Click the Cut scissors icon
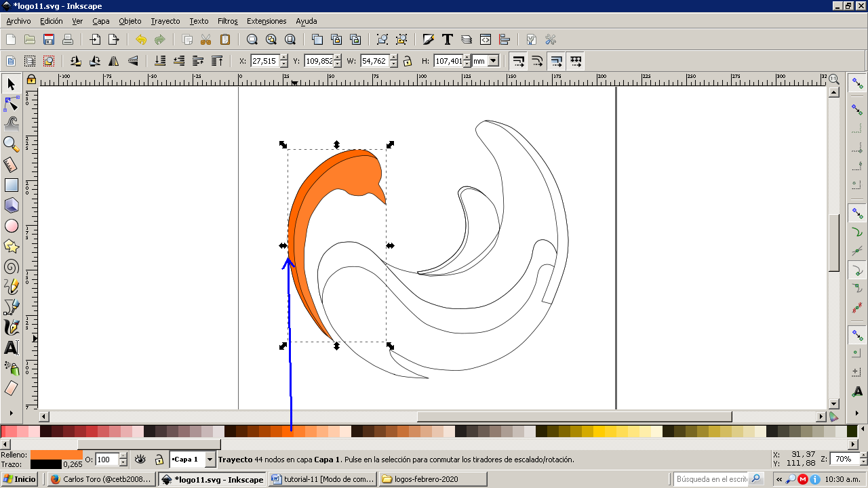The width and height of the screenshot is (868, 488). (206, 39)
